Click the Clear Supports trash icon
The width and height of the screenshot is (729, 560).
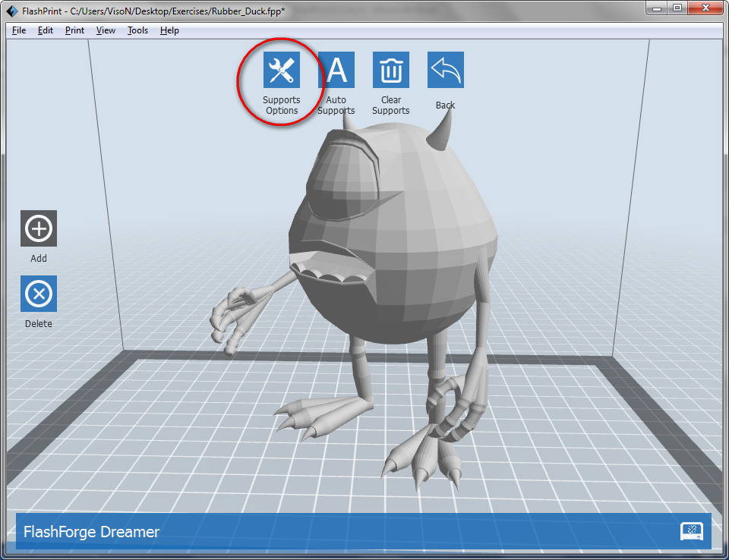pos(391,70)
